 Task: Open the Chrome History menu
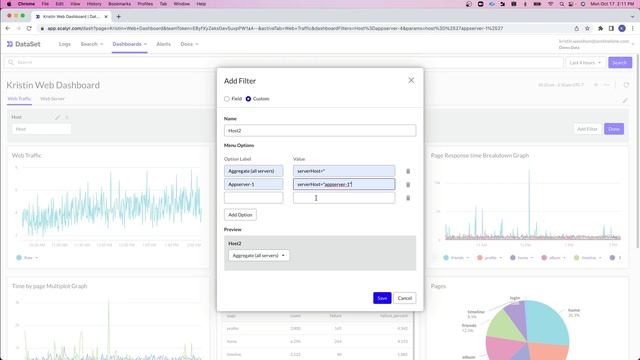pyautogui.click(x=94, y=4)
